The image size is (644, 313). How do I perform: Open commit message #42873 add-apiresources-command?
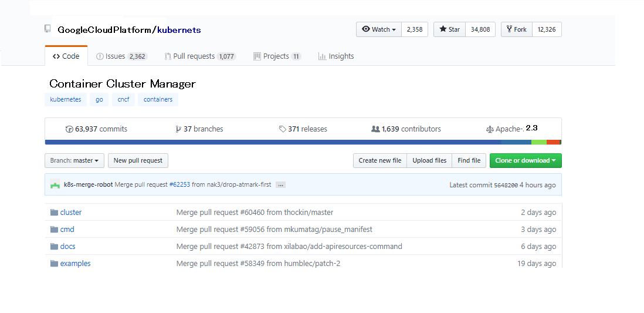289,247
